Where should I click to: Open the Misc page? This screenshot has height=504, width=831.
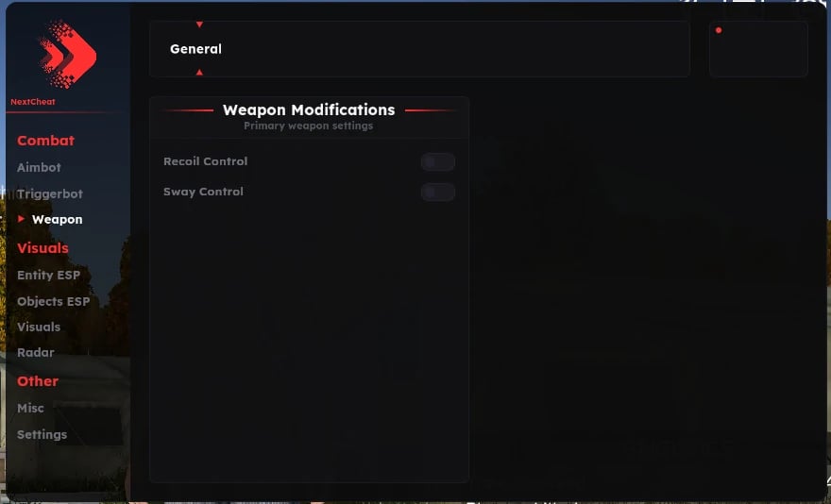(30, 408)
